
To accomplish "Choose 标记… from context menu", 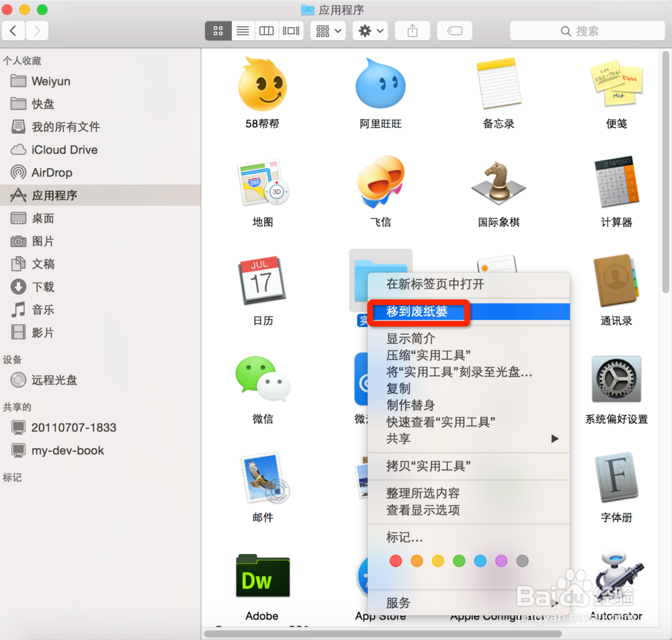I will (x=469, y=537).
